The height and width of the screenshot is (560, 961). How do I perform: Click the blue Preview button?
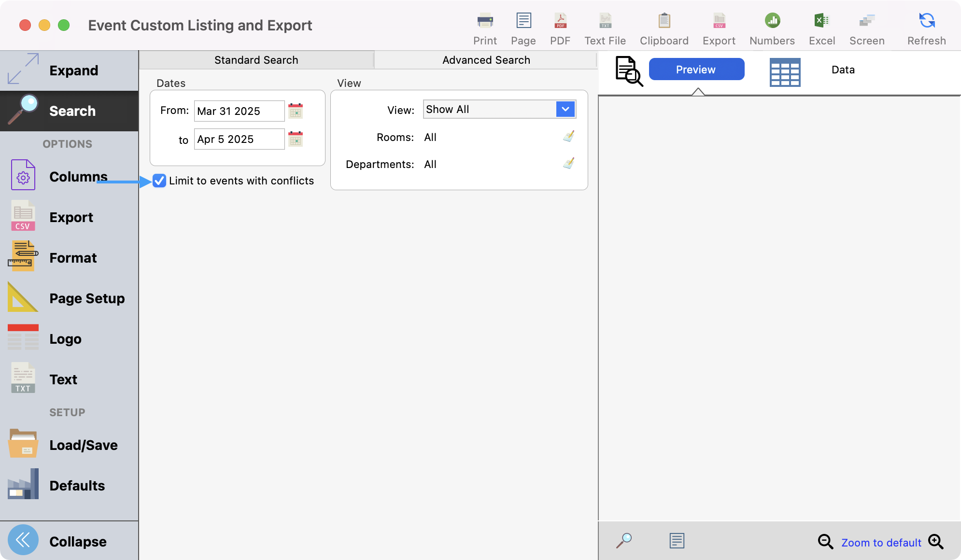pyautogui.click(x=696, y=70)
